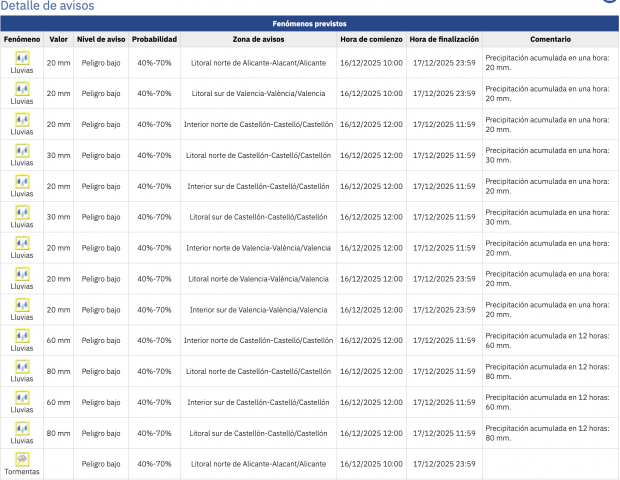The height and width of the screenshot is (480, 620).
Task: Click rain icon for 80 mm Litoral sur Castellón
Action: [22, 428]
